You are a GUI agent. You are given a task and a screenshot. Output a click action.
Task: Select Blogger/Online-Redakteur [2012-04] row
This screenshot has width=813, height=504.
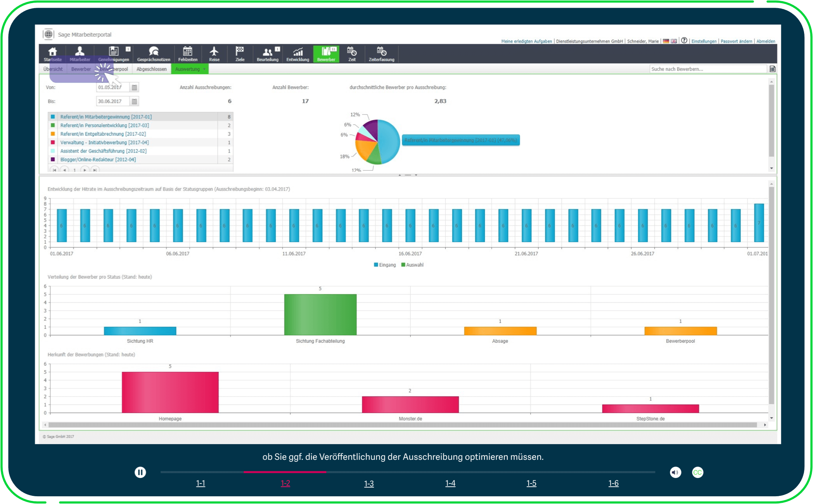click(140, 159)
